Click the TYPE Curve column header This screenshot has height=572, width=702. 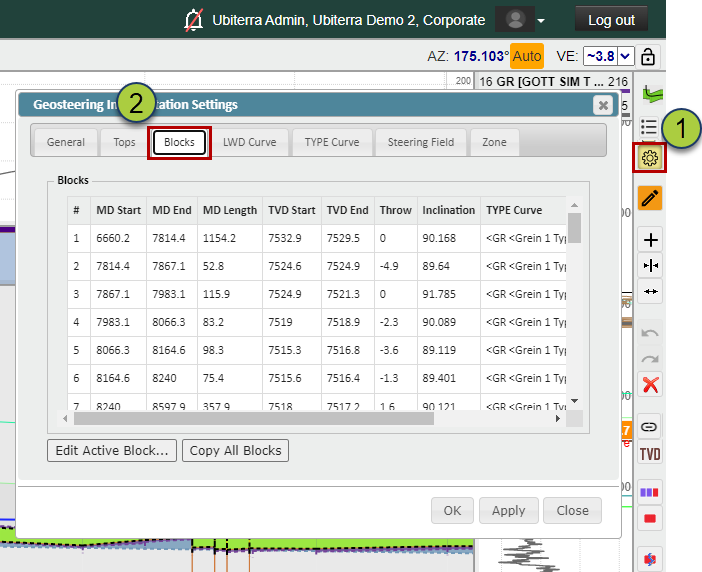click(x=523, y=210)
